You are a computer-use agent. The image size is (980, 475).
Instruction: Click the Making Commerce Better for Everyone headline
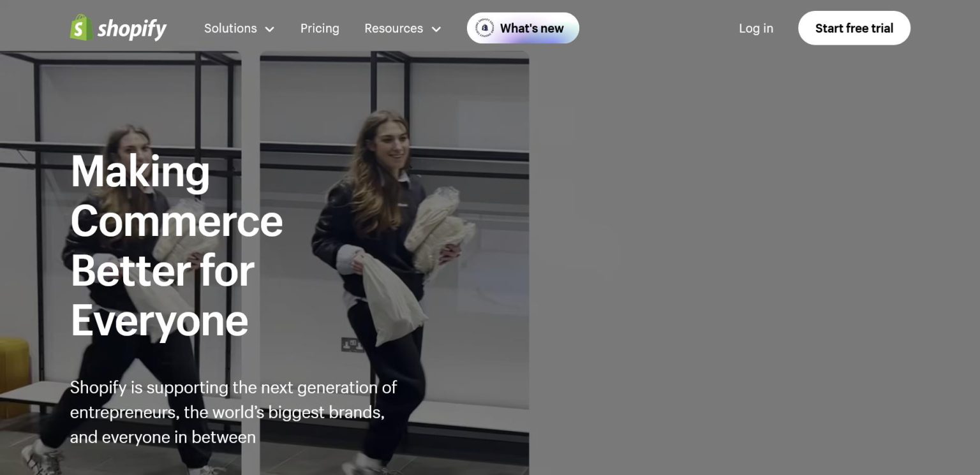point(177,245)
